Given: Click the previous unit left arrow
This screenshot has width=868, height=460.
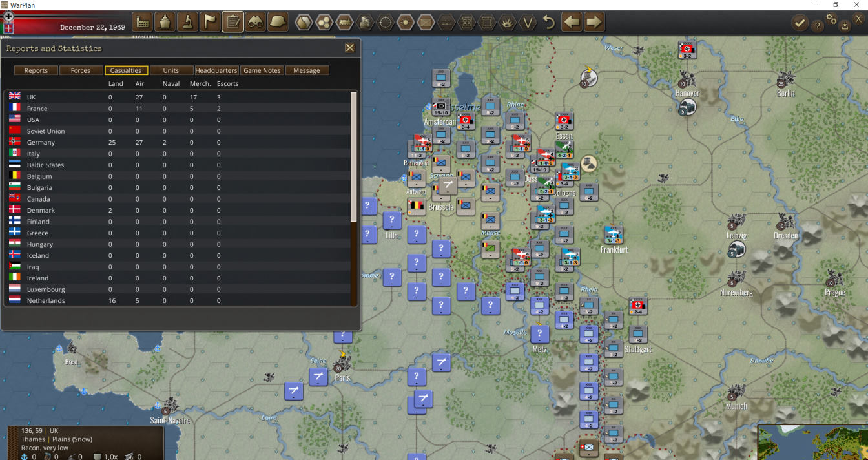Looking at the screenshot, I should [572, 22].
